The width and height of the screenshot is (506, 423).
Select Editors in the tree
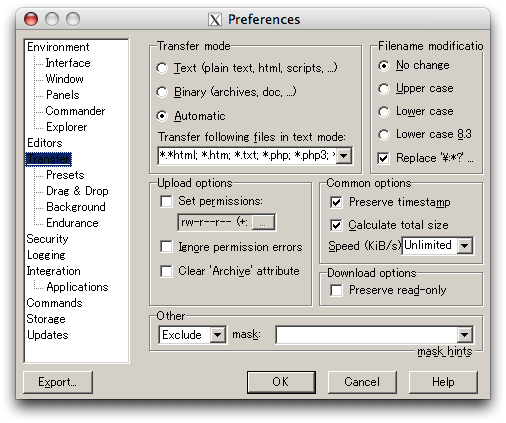click(45, 143)
